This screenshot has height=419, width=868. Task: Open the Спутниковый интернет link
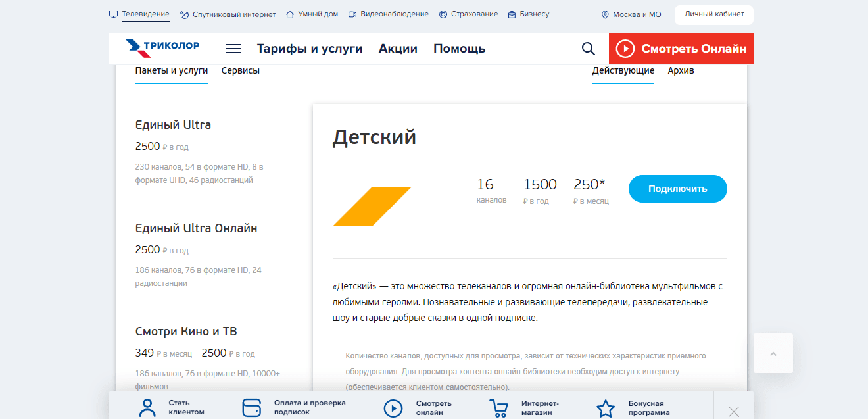(228, 14)
